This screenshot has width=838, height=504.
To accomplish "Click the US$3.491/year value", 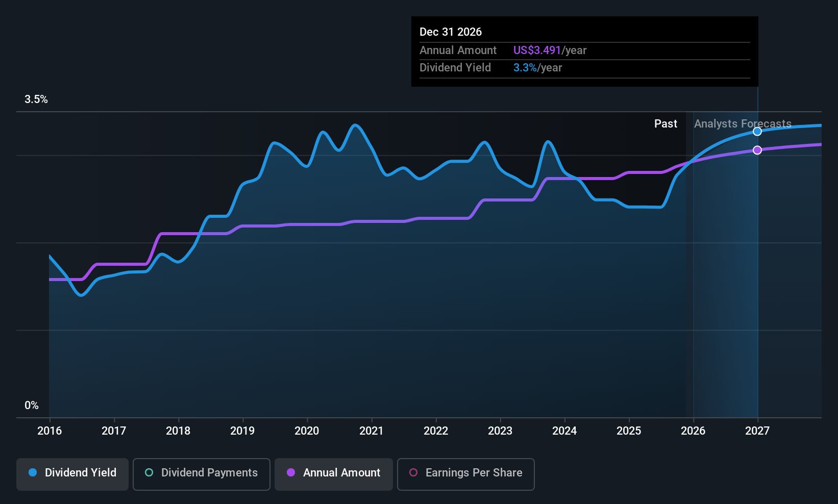I will (550, 50).
